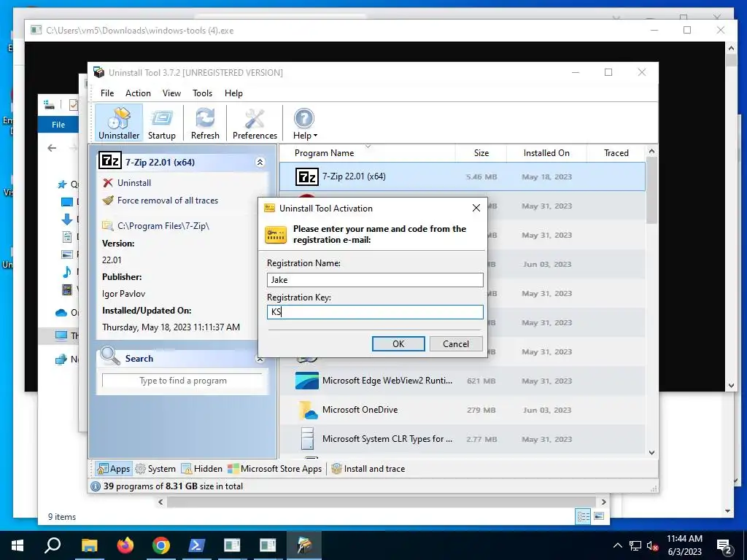Open the Action menu
747x560 pixels.
click(x=138, y=93)
